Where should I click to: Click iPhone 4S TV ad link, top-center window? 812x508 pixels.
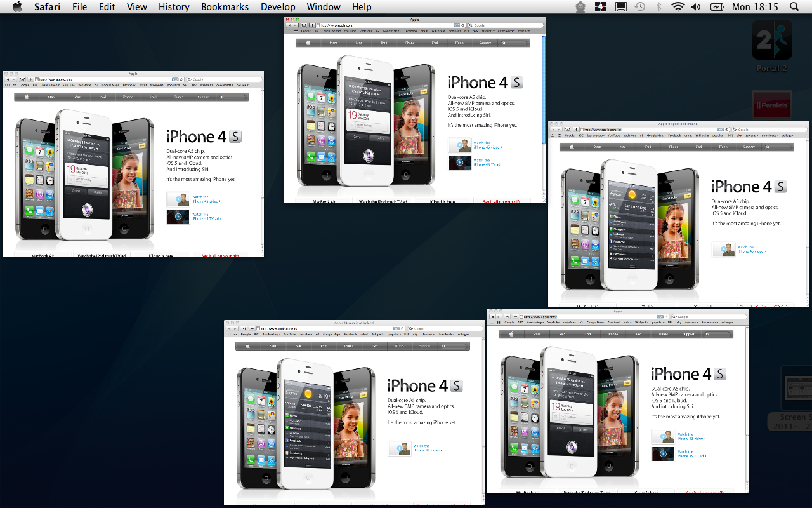pyautogui.click(x=487, y=163)
